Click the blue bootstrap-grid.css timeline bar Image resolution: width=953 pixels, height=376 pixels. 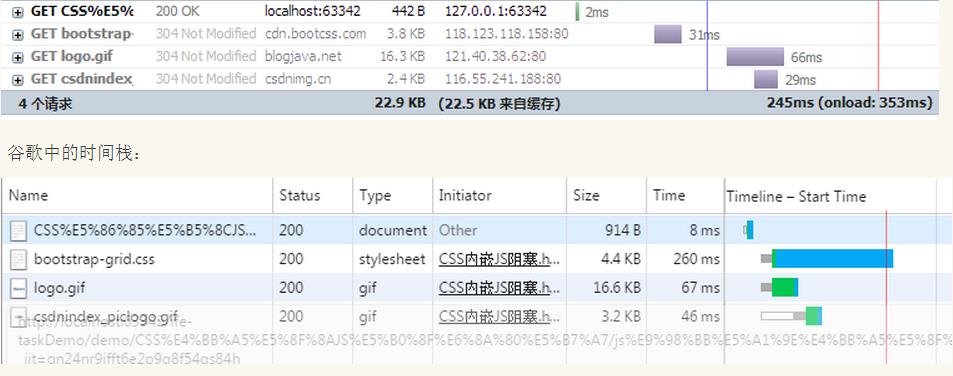click(834, 258)
